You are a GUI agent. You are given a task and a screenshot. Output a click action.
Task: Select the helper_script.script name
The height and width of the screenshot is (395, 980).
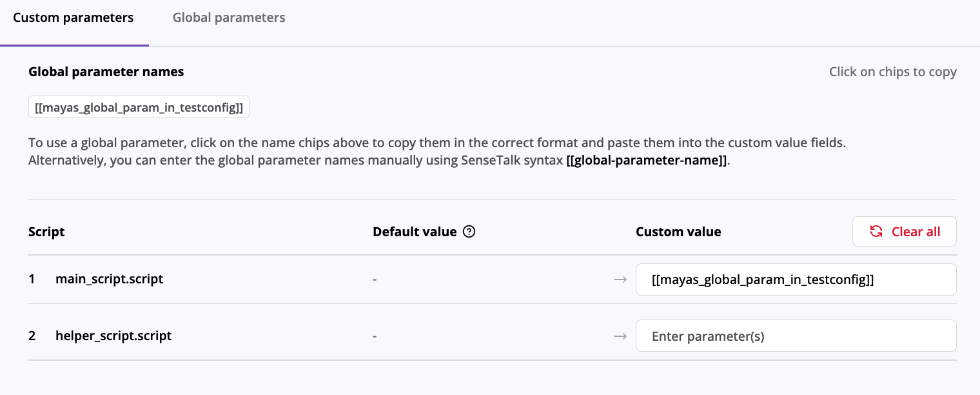tap(113, 336)
